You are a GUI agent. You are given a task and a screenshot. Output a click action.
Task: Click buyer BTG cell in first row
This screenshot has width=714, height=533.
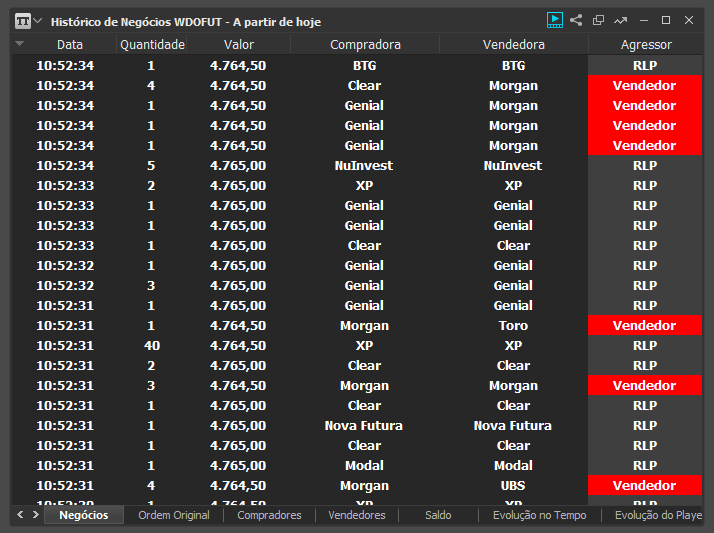(364, 66)
